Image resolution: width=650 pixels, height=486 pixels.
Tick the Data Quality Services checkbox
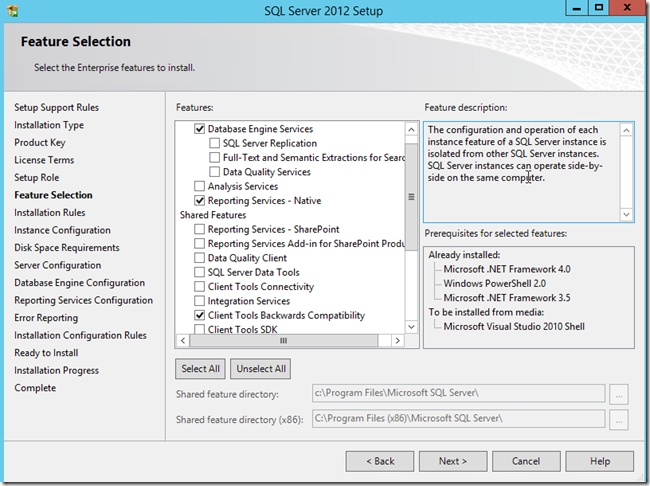(214, 172)
